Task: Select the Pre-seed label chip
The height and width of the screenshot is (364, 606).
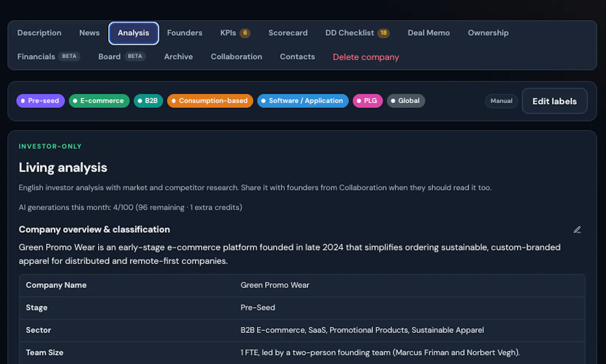Action: [x=41, y=101]
